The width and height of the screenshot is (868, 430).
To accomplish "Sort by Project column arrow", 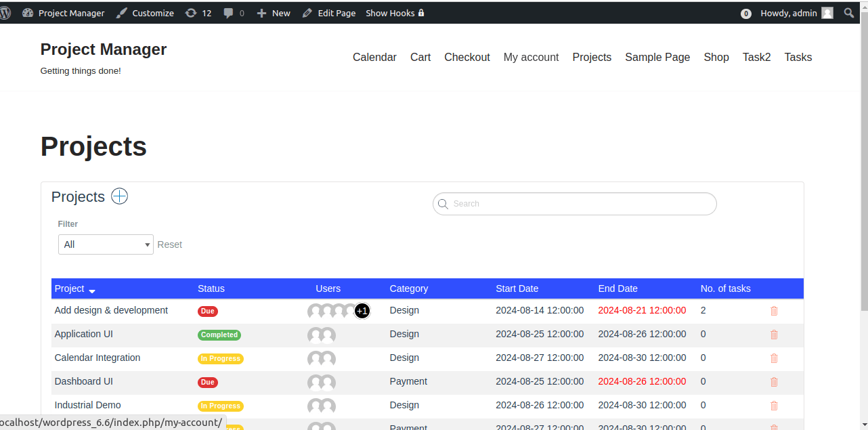I will (92, 291).
